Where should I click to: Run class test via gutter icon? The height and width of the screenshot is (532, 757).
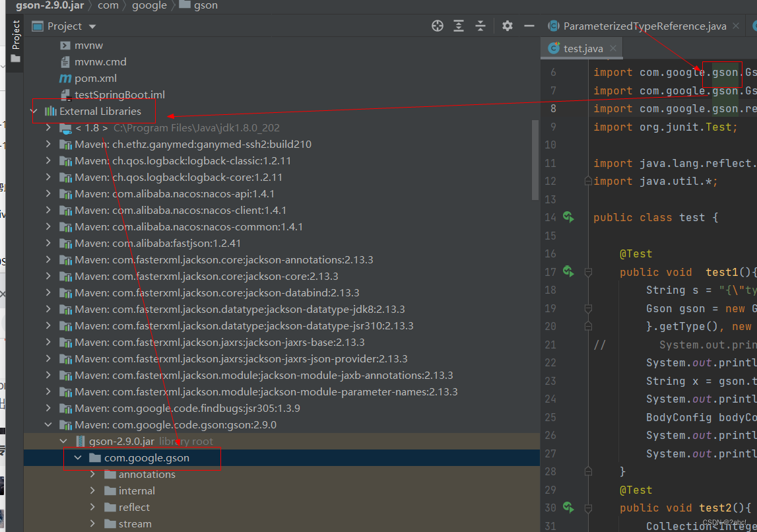tap(569, 217)
